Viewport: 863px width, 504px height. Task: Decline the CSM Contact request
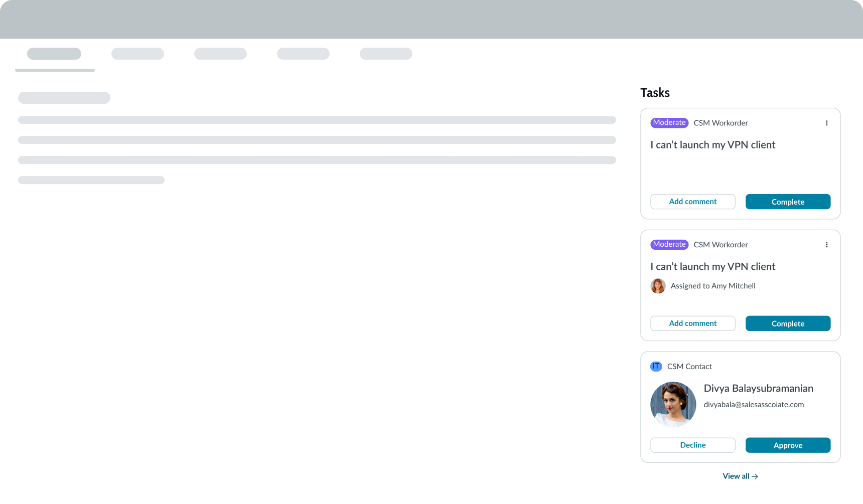(x=692, y=445)
